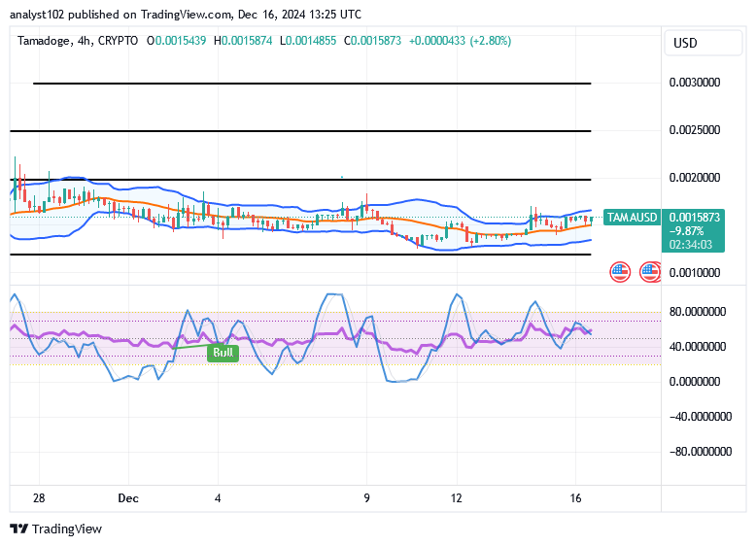Click the '16' date label on time axis

coord(575,498)
